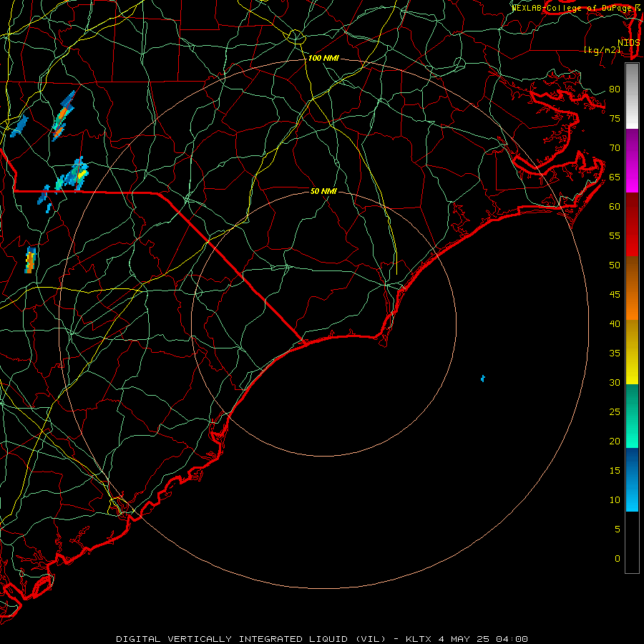
Task: Click the narrow orange storm cell farthest south on west edge
Action: 30,260
